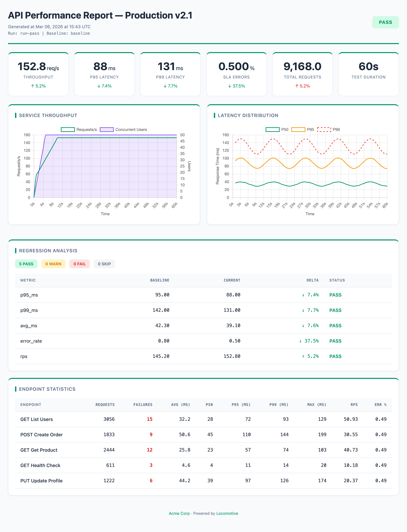Image resolution: width=407 pixels, height=532 pixels.
Task: Click the ENDPOINT column header
Action: pos(31,405)
